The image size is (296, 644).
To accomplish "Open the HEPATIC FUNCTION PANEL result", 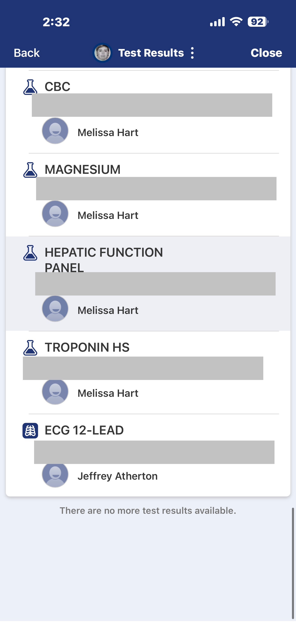I will [x=104, y=252].
